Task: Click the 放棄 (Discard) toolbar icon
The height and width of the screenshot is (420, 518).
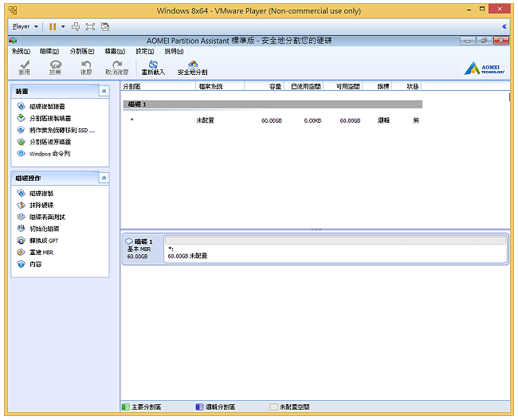Action: pyautogui.click(x=55, y=68)
